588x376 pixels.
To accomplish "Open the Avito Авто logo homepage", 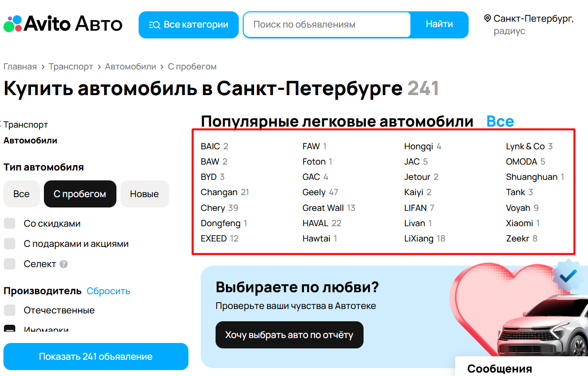I will 63,24.
